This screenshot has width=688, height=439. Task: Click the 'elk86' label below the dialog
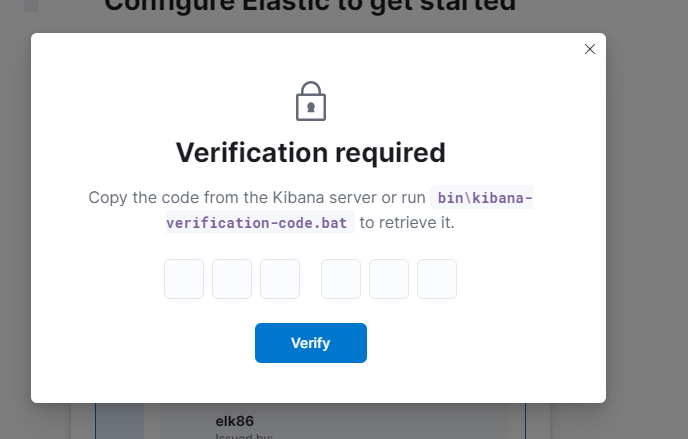pyautogui.click(x=235, y=421)
